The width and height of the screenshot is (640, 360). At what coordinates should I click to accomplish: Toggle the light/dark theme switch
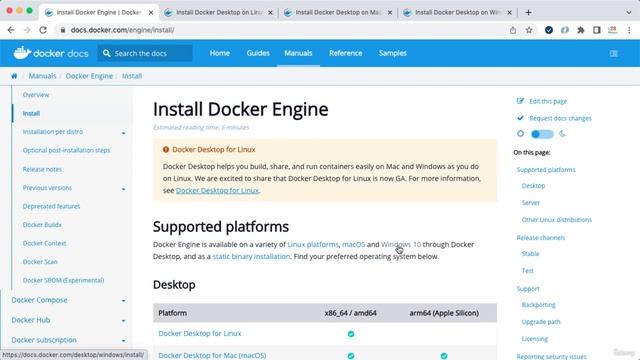pyautogui.click(x=542, y=134)
